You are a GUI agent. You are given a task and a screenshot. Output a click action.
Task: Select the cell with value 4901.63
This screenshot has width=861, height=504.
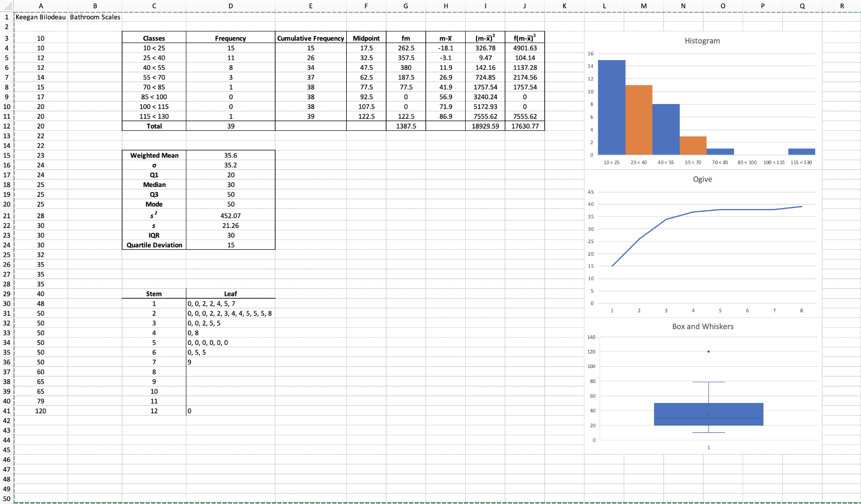coord(524,48)
